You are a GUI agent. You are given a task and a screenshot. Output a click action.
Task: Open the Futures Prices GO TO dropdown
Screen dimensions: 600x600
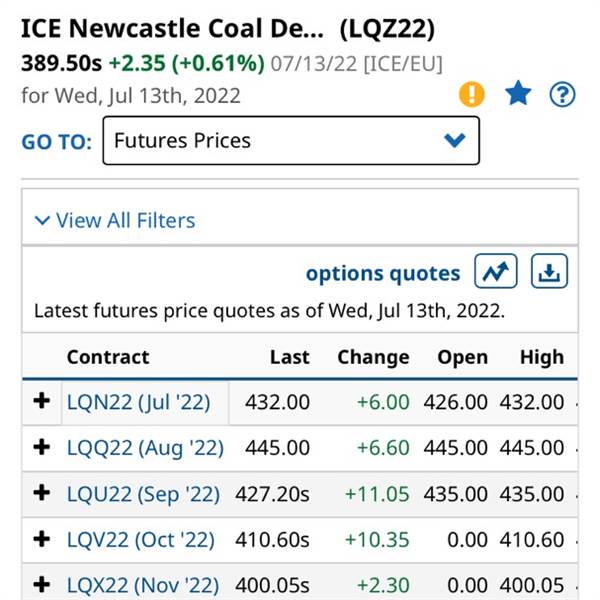point(291,140)
